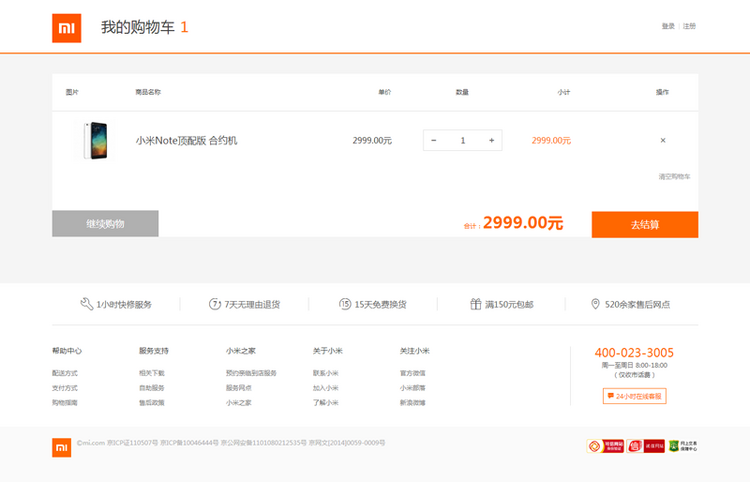Click the 满150元包邮 text
Viewport: 750px width, 482px height.
[x=509, y=305]
